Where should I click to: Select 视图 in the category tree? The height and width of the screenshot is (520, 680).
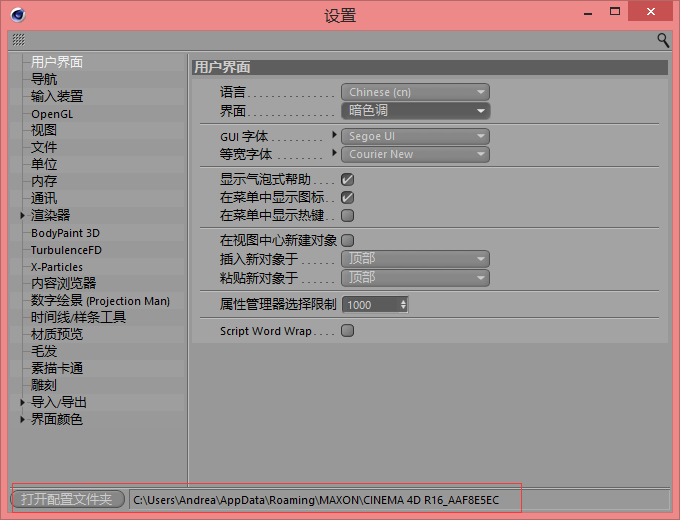[44, 130]
